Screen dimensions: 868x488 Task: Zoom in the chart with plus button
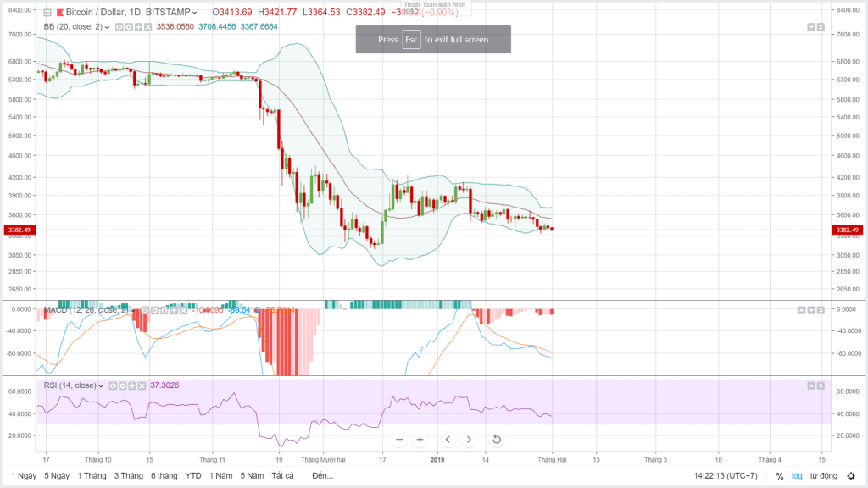point(420,439)
